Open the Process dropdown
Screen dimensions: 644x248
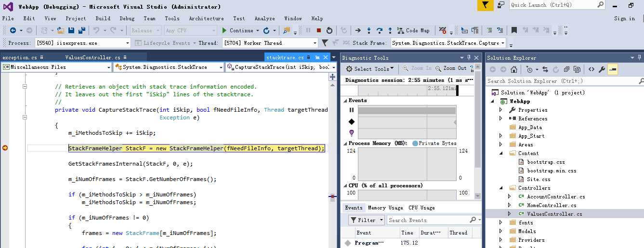[x=128, y=43]
